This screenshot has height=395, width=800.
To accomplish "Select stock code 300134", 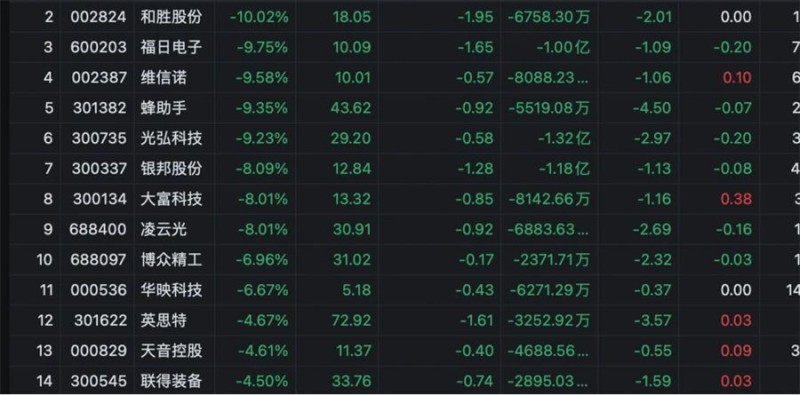I will 99,199.
